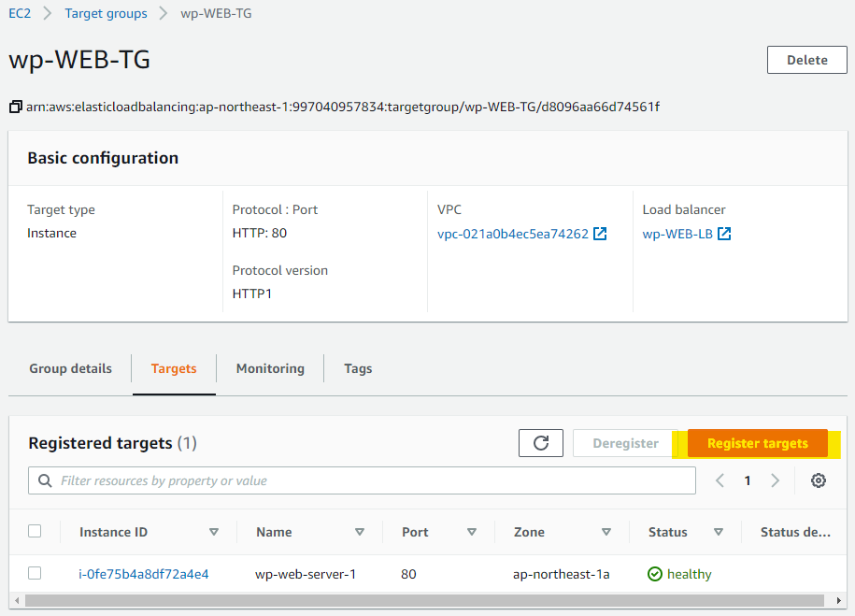Click wp-web-server-1 name cell
Screen dimensions: 855x616
click(306, 574)
